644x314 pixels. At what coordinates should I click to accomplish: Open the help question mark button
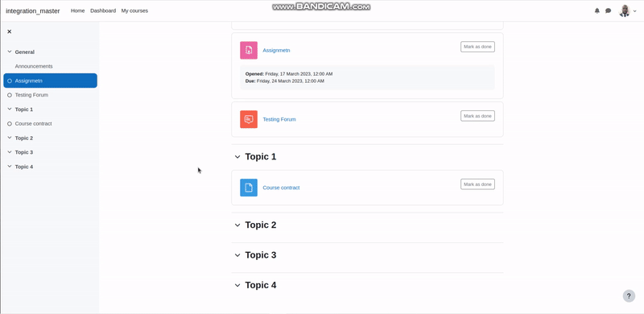coord(629,296)
